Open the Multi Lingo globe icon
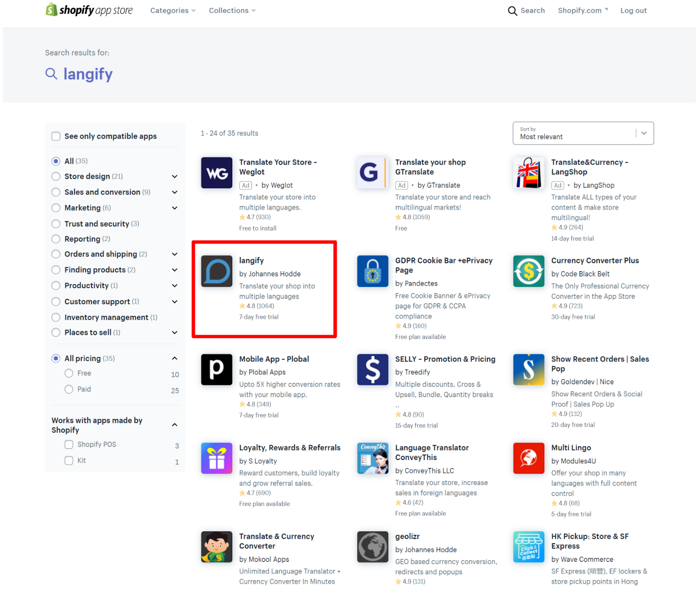 click(529, 458)
